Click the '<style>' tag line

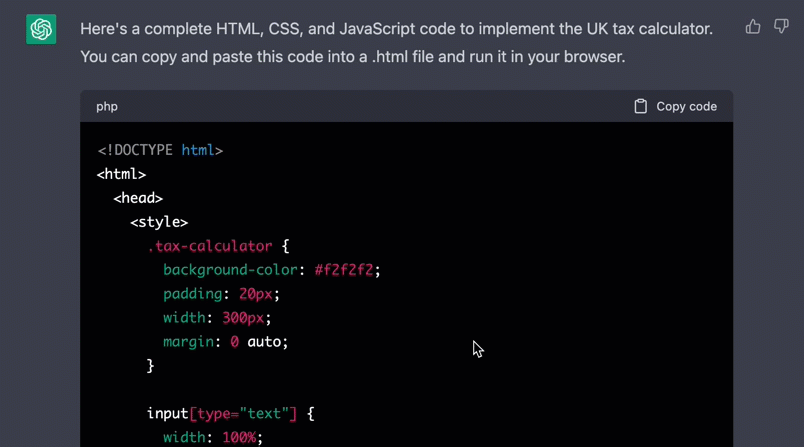click(159, 222)
